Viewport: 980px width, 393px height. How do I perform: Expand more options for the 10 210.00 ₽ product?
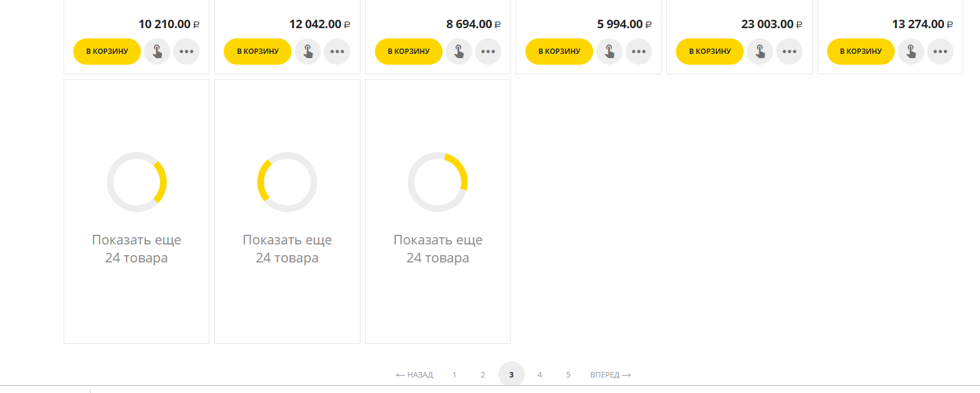tap(187, 52)
